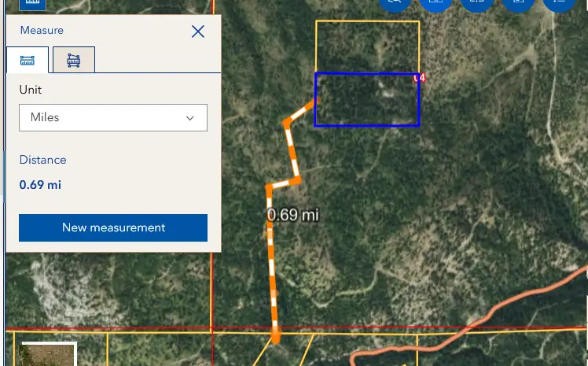Screen dimensions: 588x366
Task: Select the blue-outlined parcel on the map
Action: coord(366,100)
